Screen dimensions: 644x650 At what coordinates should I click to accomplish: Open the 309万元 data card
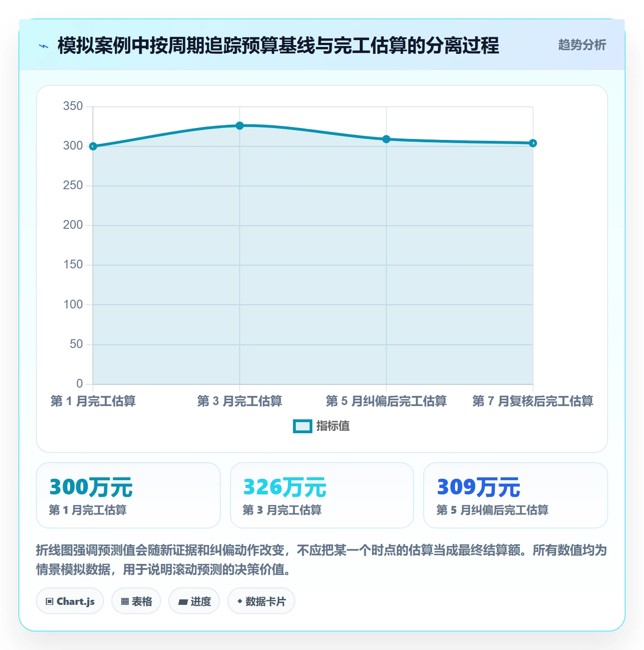[516, 495]
